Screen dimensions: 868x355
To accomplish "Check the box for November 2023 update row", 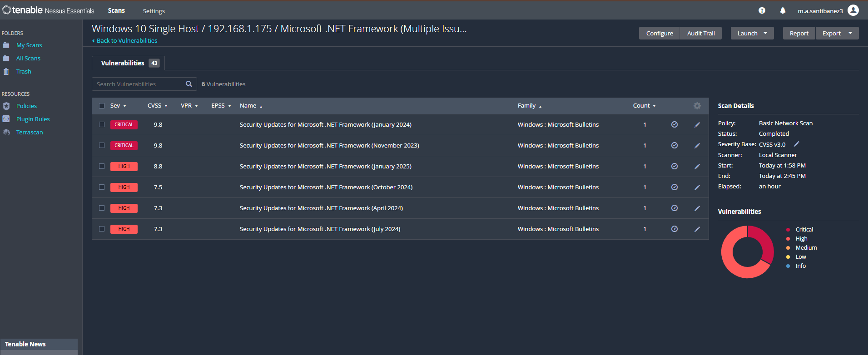I will [x=102, y=145].
